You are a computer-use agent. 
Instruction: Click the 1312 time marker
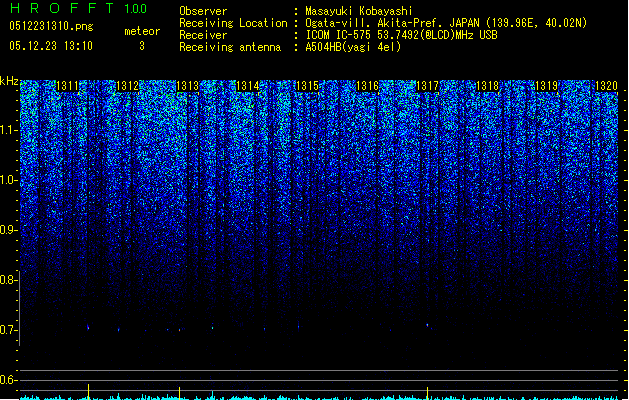[x=127, y=86]
